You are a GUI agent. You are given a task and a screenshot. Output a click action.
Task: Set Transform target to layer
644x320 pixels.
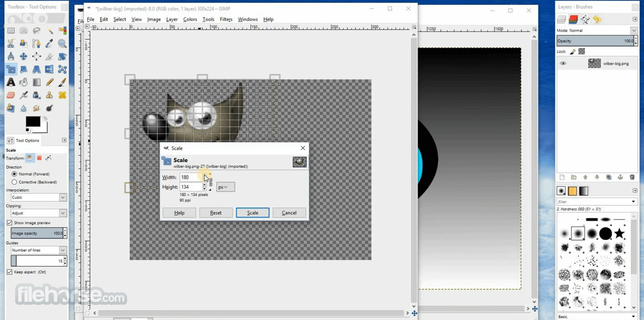(x=30, y=158)
